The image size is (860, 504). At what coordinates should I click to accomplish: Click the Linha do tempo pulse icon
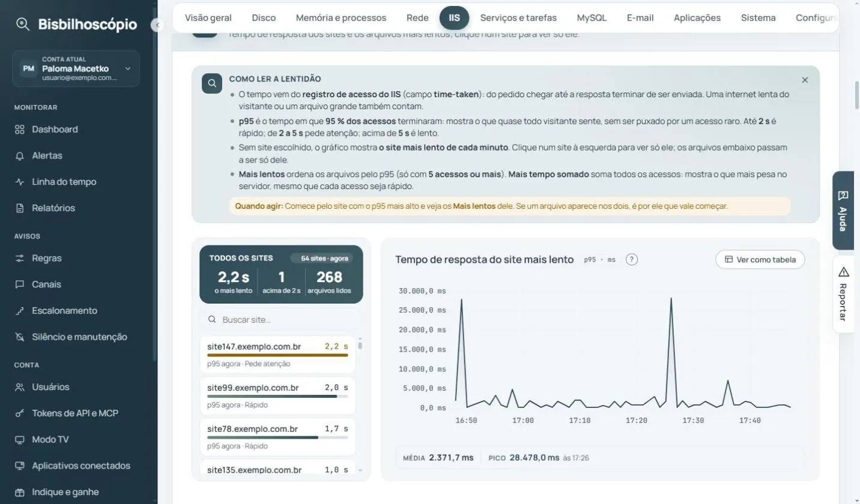click(x=20, y=182)
